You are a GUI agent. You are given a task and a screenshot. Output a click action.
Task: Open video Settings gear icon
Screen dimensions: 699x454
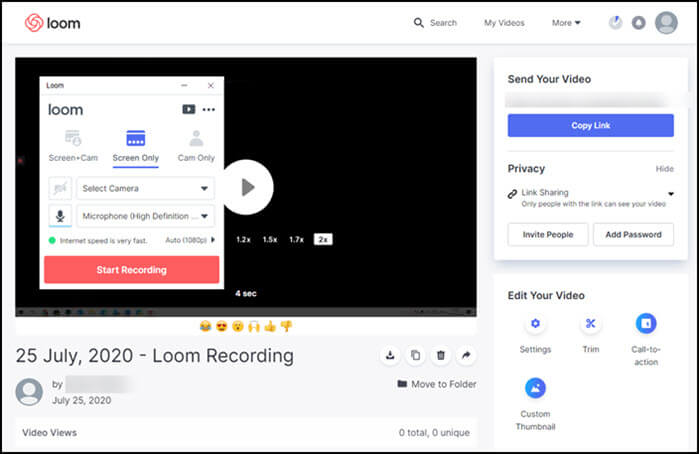pos(535,324)
